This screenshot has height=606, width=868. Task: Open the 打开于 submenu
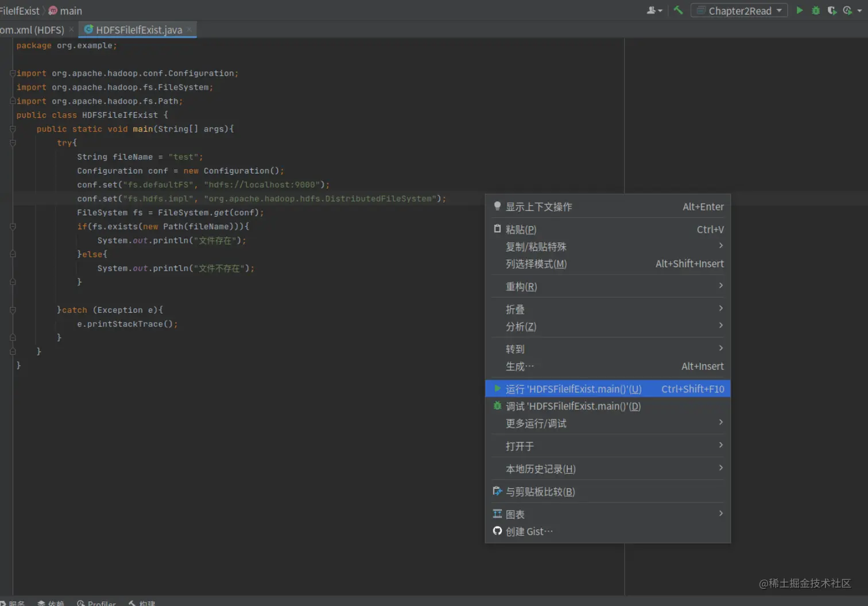(608, 446)
